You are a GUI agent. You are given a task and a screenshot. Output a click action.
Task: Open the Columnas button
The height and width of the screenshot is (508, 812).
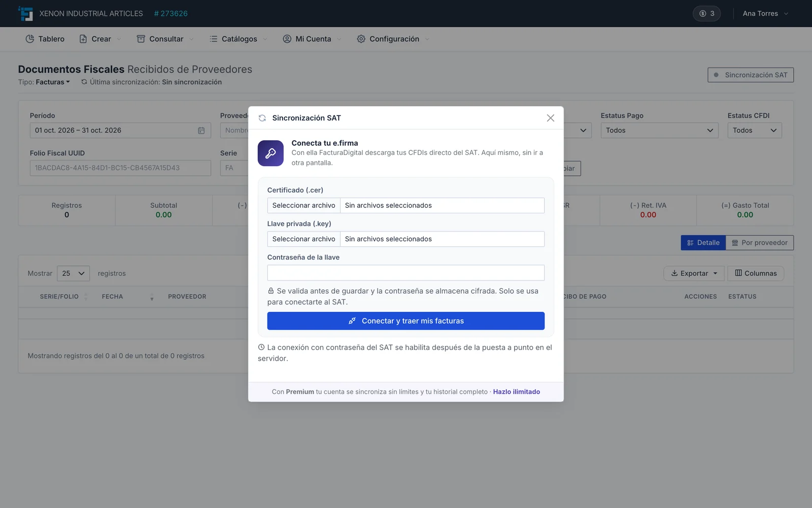click(x=756, y=273)
